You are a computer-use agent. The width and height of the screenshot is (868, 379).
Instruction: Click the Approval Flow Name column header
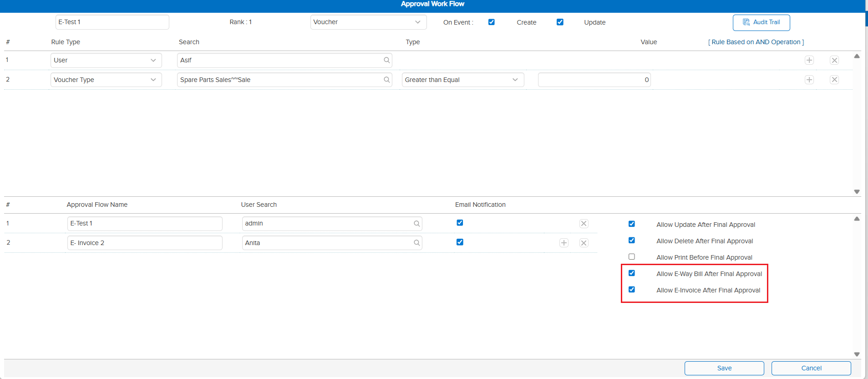[97, 205]
